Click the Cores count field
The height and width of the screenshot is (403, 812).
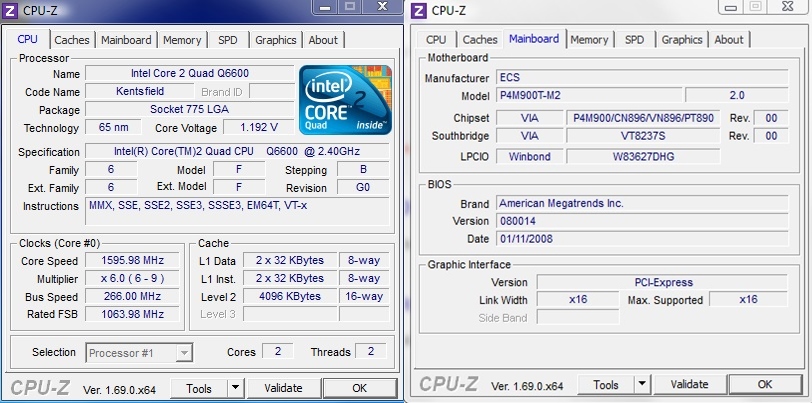point(278,351)
